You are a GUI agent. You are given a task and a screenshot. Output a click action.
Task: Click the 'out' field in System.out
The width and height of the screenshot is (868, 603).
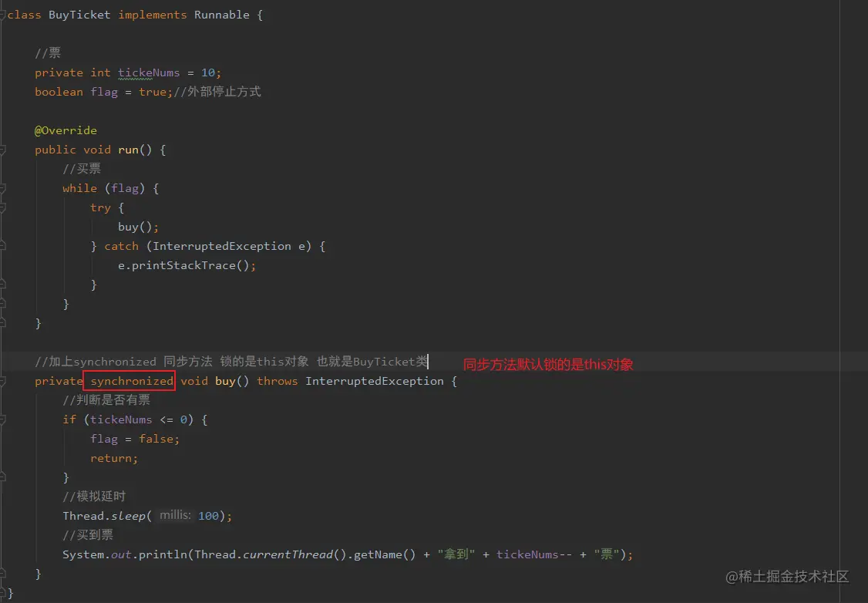[121, 554]
